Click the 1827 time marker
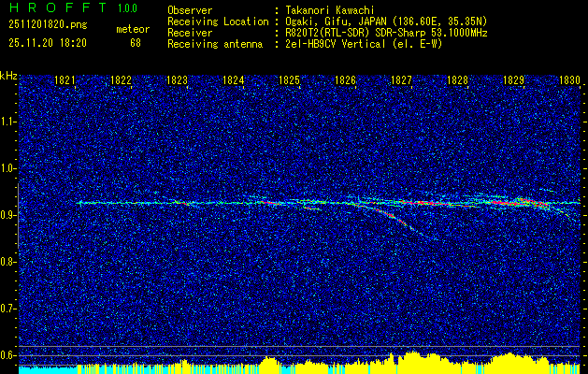Viewport: 588px width, 374px height. [x=401, y=79]
